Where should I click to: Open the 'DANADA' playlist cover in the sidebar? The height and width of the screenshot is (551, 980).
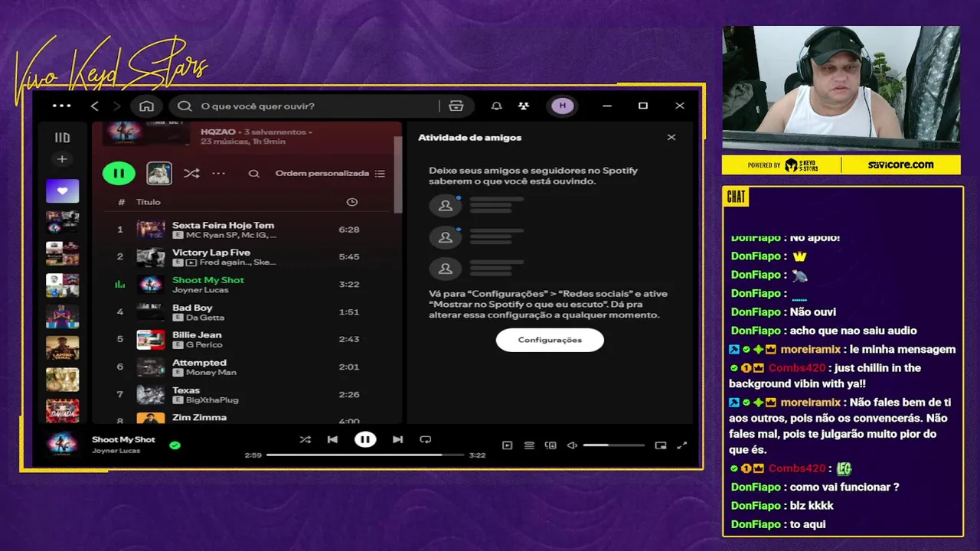[62, 411]
